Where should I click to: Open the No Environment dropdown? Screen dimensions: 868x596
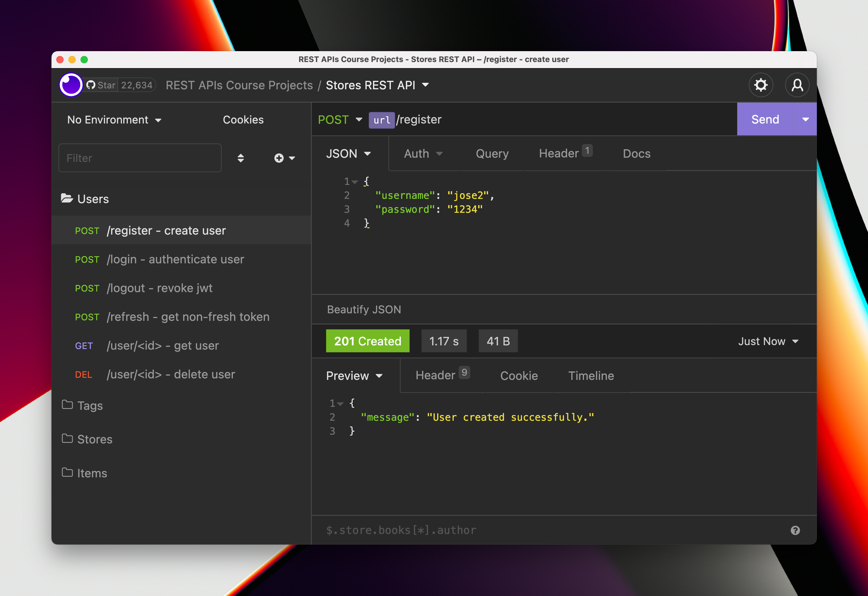(x=114, y=120)
